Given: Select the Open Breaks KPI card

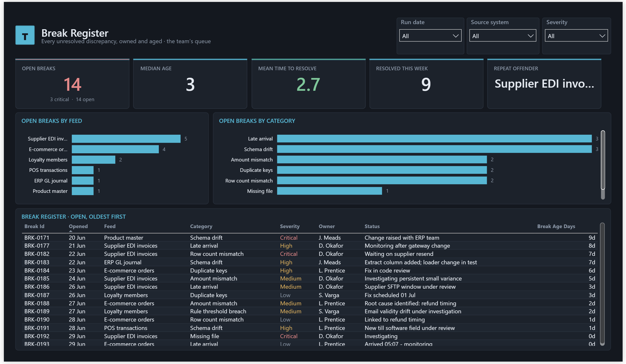Looking at the screenshot, I should coord(72,84).
